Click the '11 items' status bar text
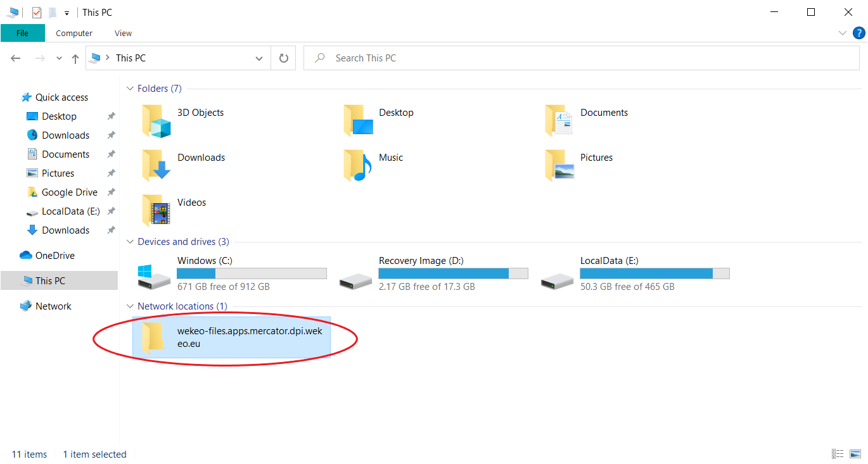The height and width of the screenshot is (464, 868). [x=30, y=455]
